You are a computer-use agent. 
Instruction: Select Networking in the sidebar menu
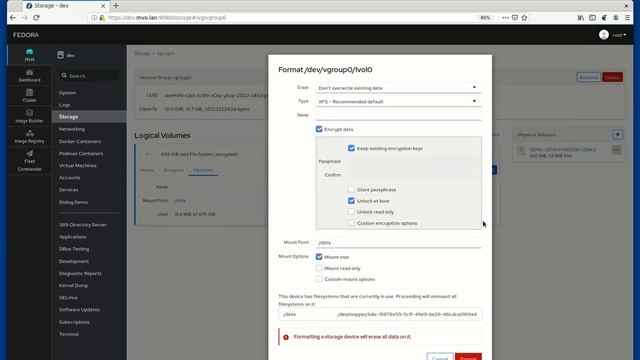[x=72, y=129]
